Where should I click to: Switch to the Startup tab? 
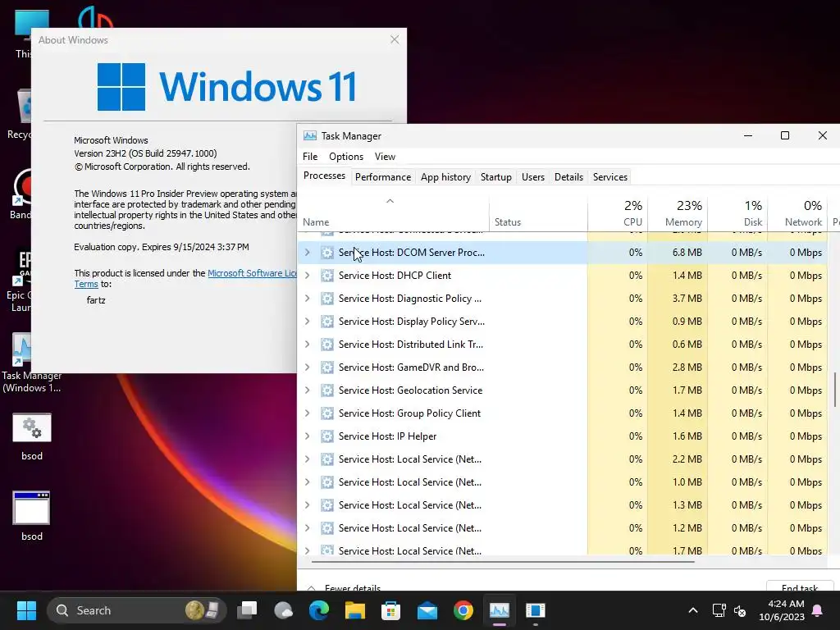[496, 177]
